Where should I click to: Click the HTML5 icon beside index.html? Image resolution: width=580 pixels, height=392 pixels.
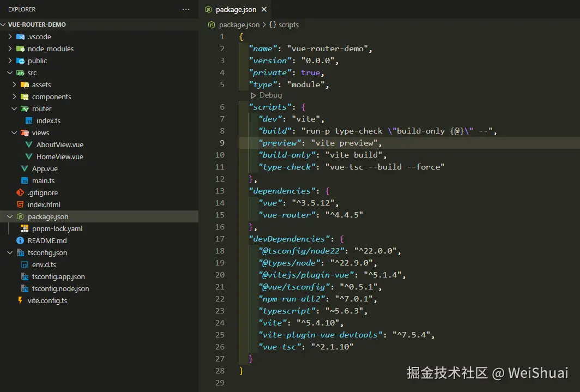[20, 204]
